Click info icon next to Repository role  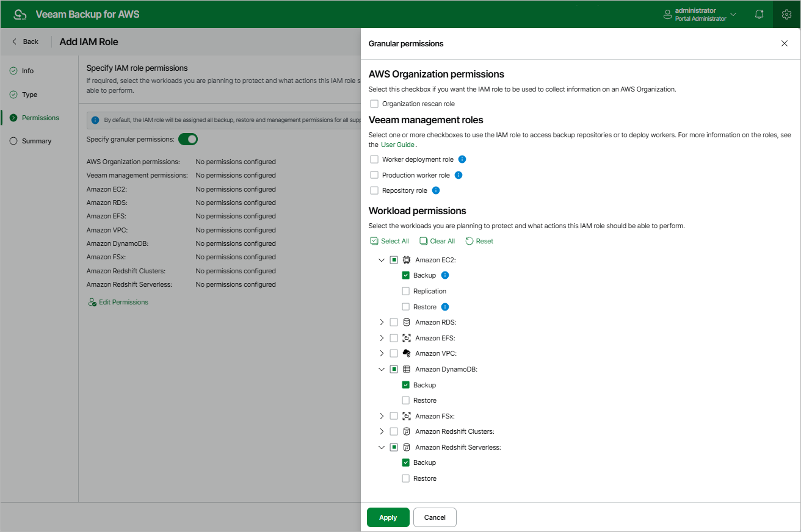(x=436, y=190)
